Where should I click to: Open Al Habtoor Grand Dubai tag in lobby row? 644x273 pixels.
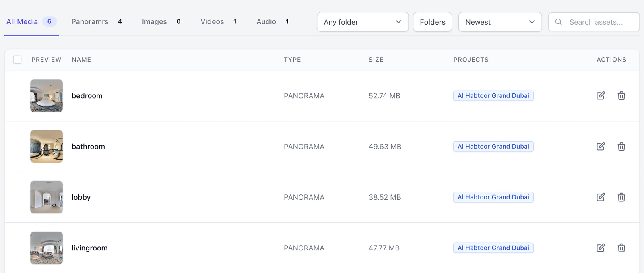pyautogui.click(x=493, y=197)
